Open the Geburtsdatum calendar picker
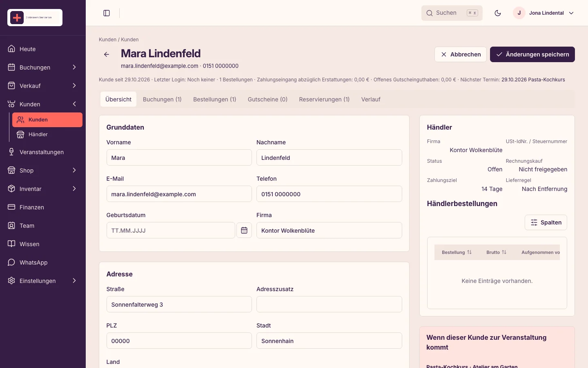This screenshot has height=368, width=588. [244, 230]
